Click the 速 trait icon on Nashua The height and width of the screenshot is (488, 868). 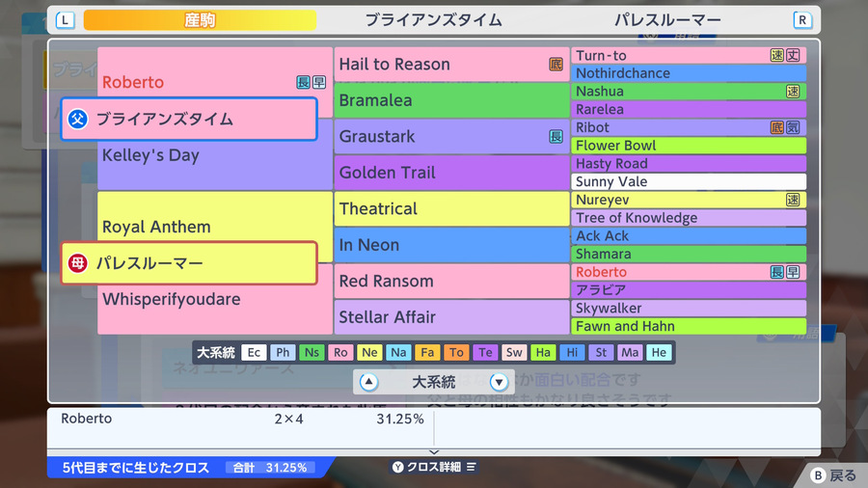pyautogui.click(x=793, y=92)
